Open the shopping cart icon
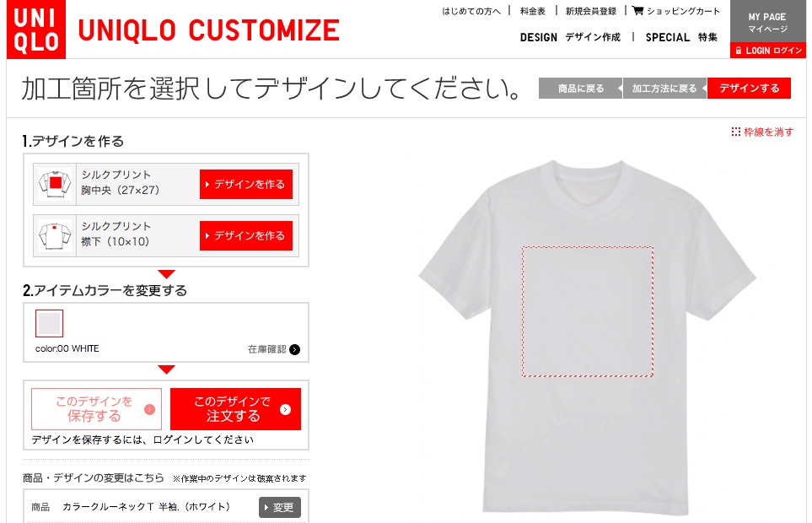This screenshot has width=812, height=523. (x=638, y=10)
